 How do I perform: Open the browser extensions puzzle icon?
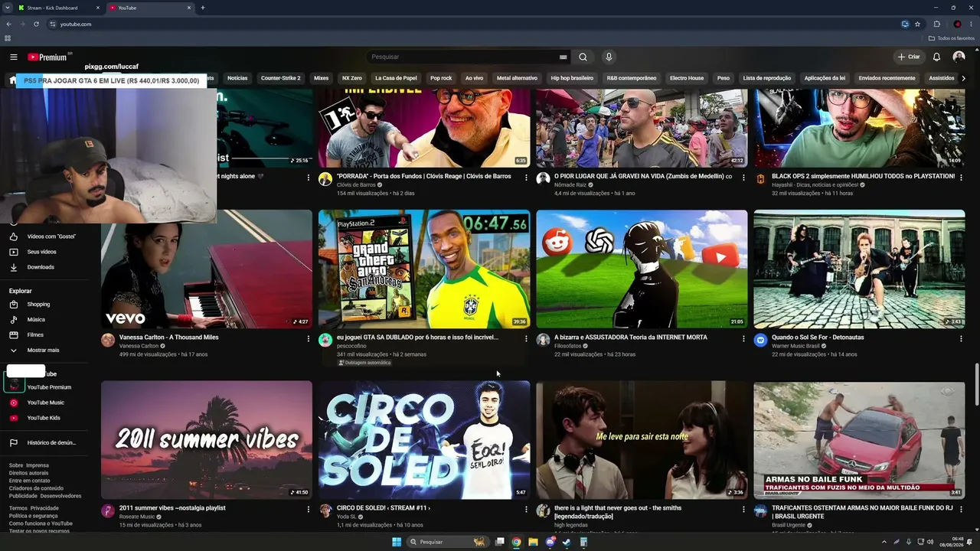(936, 24)
